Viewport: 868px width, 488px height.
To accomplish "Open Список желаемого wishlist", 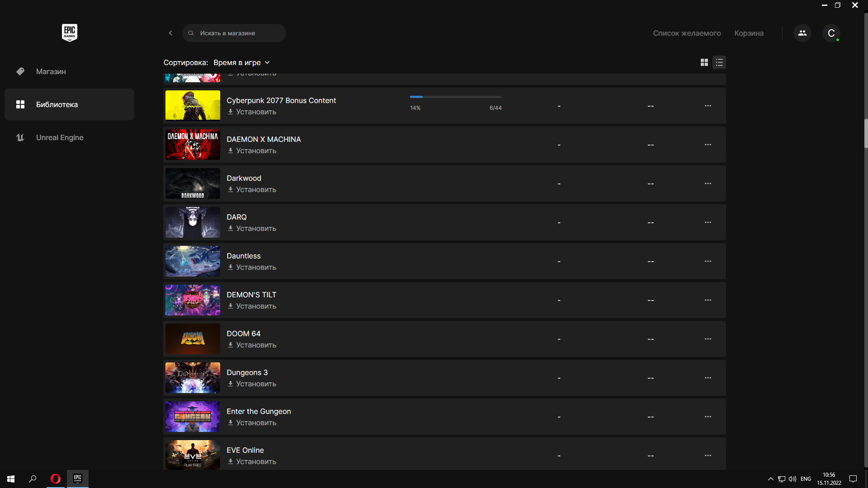I will pos(687,33).
